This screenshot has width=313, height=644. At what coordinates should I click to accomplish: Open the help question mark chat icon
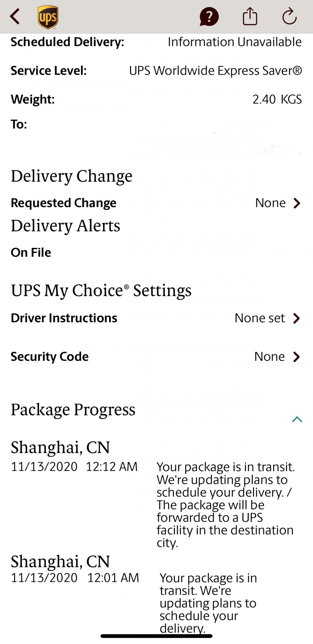click(209, 17)
